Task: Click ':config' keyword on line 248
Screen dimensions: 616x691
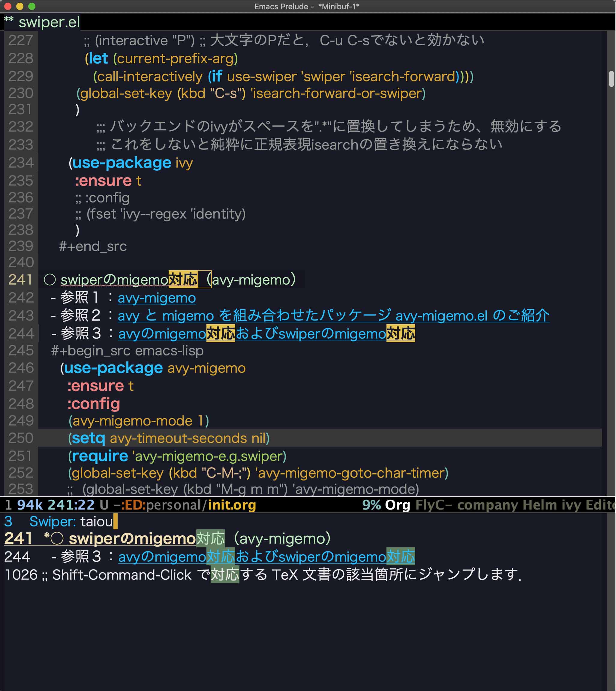Action: (94, 403)
